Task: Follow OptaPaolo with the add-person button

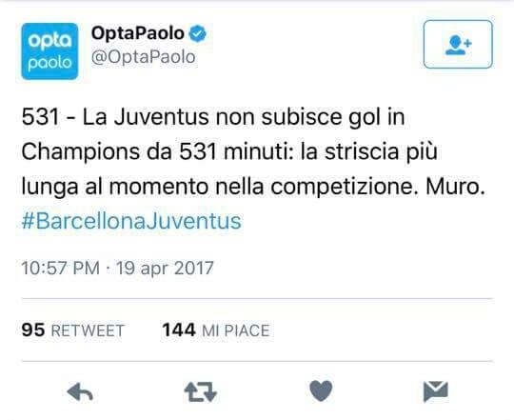Action: pos(458,44)
